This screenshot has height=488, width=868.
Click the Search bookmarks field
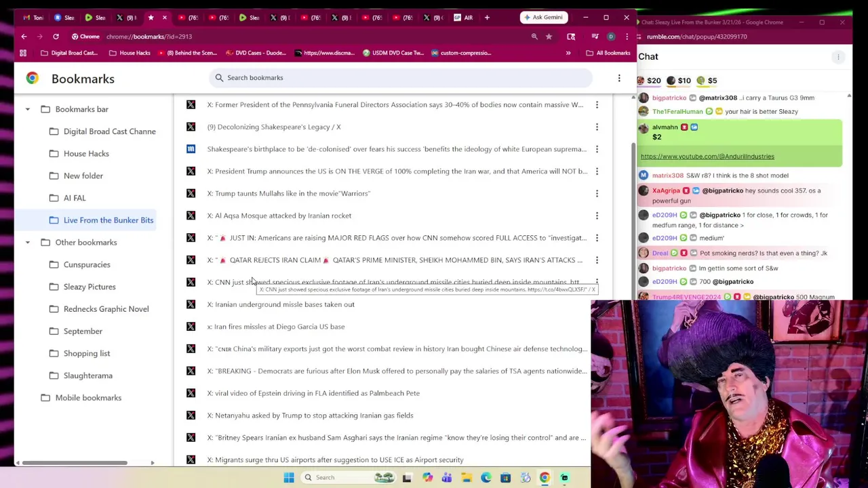[400, 78]
